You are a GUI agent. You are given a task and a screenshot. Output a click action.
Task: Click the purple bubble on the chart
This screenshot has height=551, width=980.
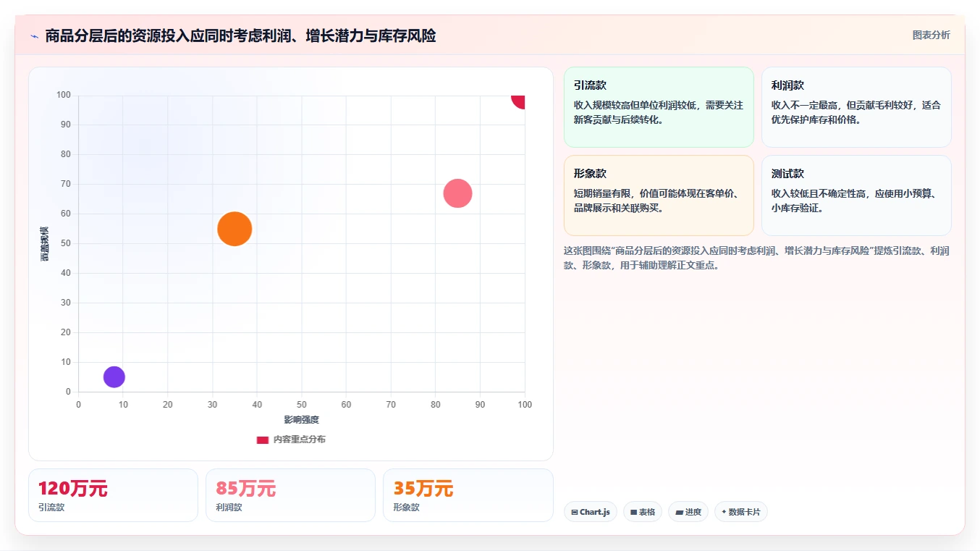(114, 377)
